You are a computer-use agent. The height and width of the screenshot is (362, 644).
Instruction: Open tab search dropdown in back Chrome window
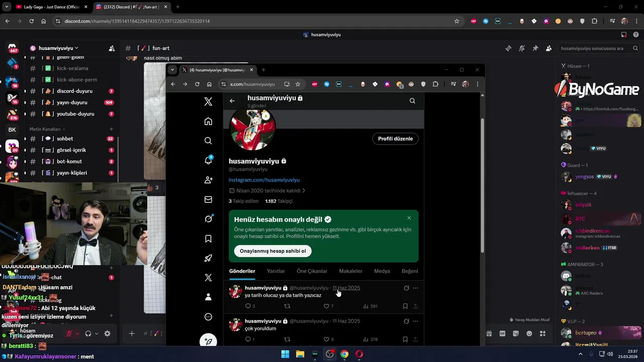click(x=7, y=7)
